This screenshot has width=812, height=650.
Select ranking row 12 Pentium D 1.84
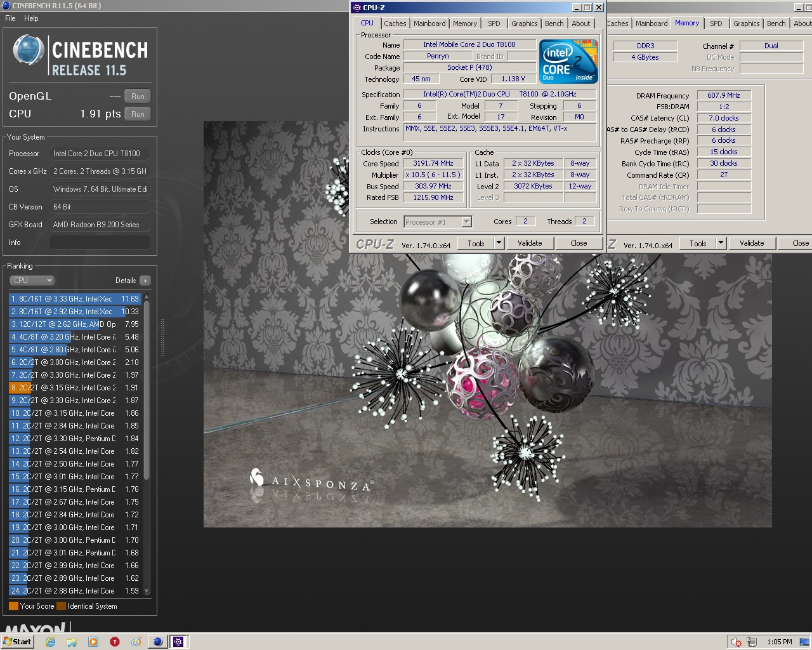[75, 439]
